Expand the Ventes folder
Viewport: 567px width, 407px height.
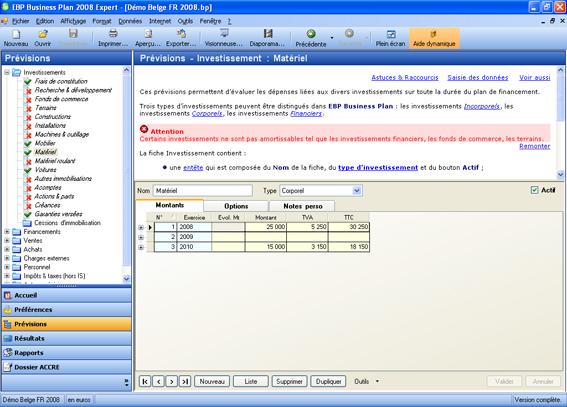click(x=7, y=240)
